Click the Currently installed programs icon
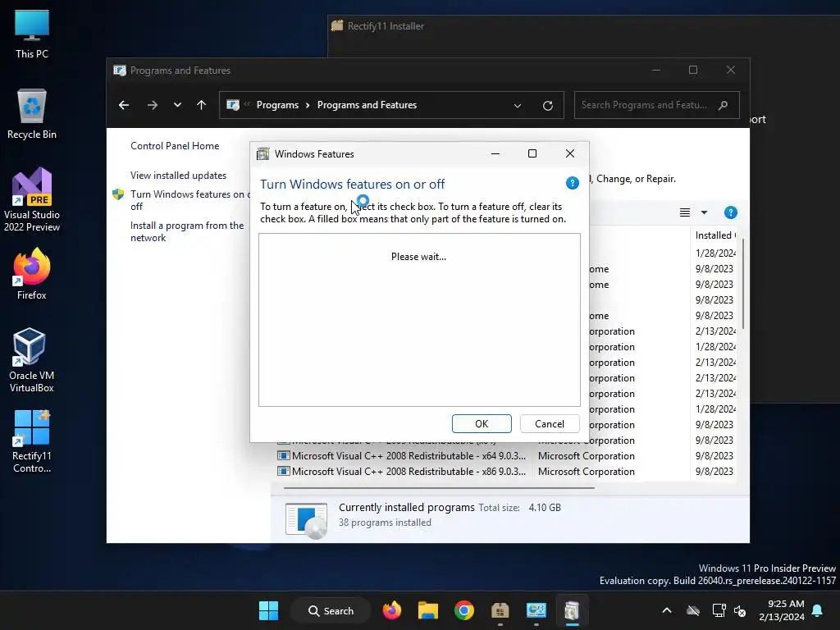Viewport: 840px width, 630px height. coord(307,519)
